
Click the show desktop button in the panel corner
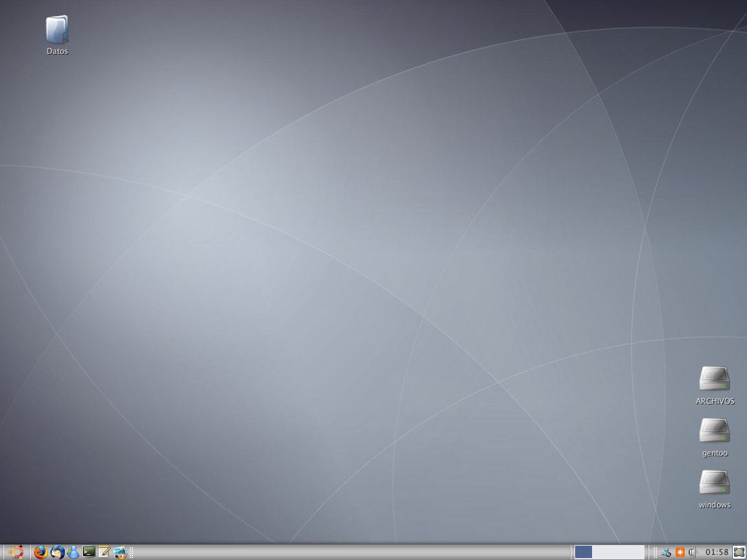[x=739, y=552]
